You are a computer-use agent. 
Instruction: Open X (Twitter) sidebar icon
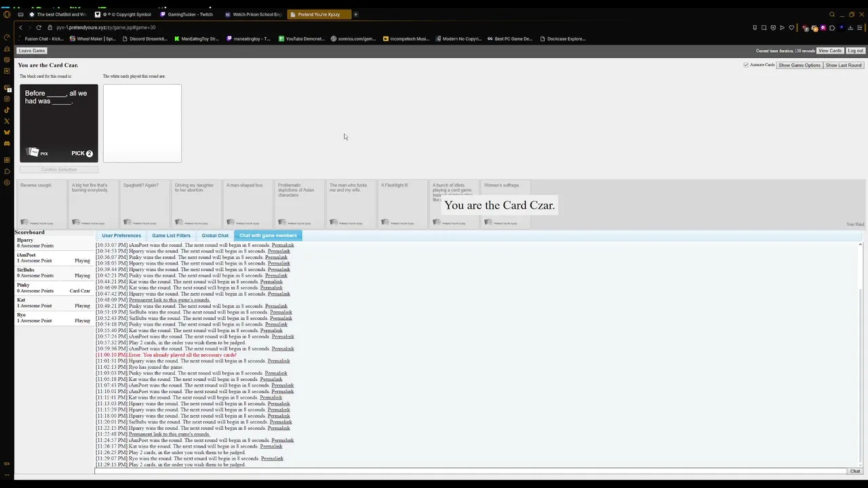pos(7,121)
